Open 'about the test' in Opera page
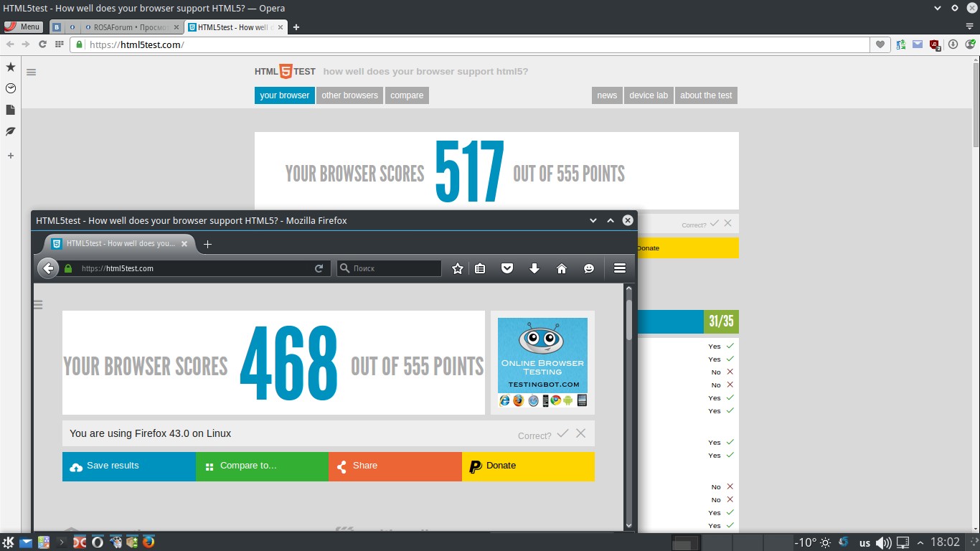Screen dimensions: 980x551 [706, 95]
